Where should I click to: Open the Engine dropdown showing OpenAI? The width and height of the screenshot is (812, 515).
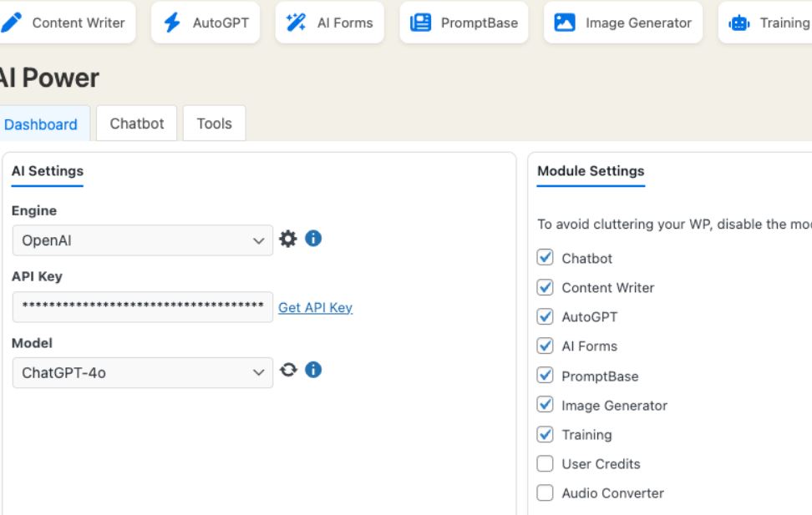(x=142, y=240)
